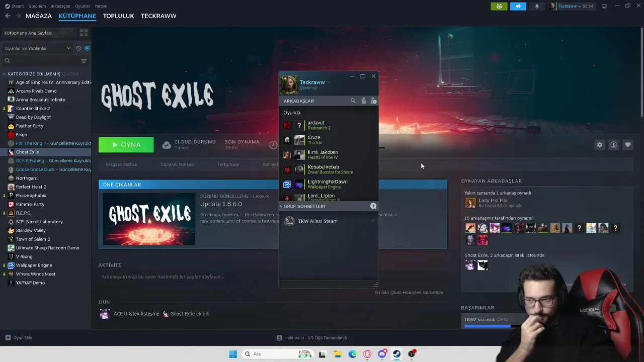Go back with the left arrow

pyautogui.click(x=8, y=16)
